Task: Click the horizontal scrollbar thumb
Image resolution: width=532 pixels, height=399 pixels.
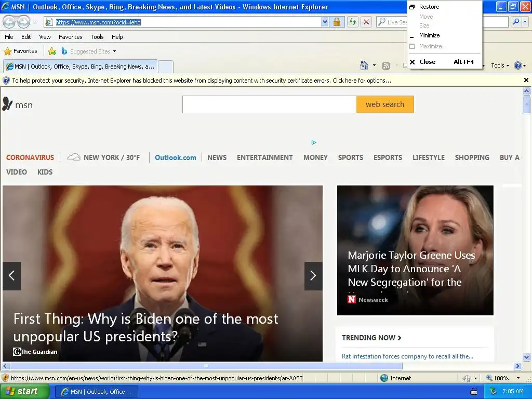Action: pos(206,366)
